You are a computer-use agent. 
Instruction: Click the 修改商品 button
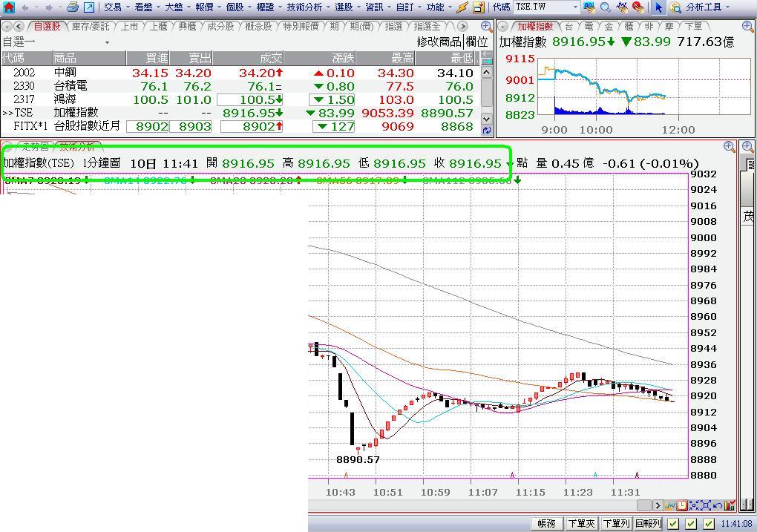point(439,42)
